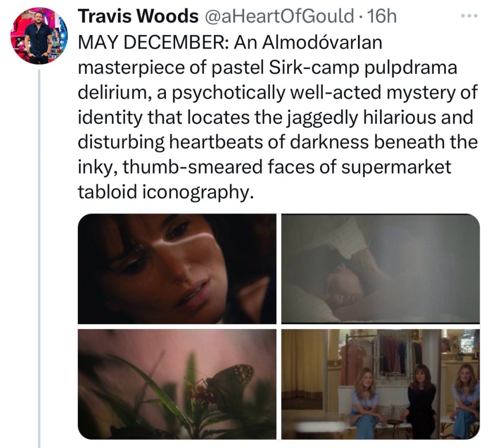Click the phrase Sirk-camp pulpdrama
Screen dimensions: 498x448
tap(363, 67)
